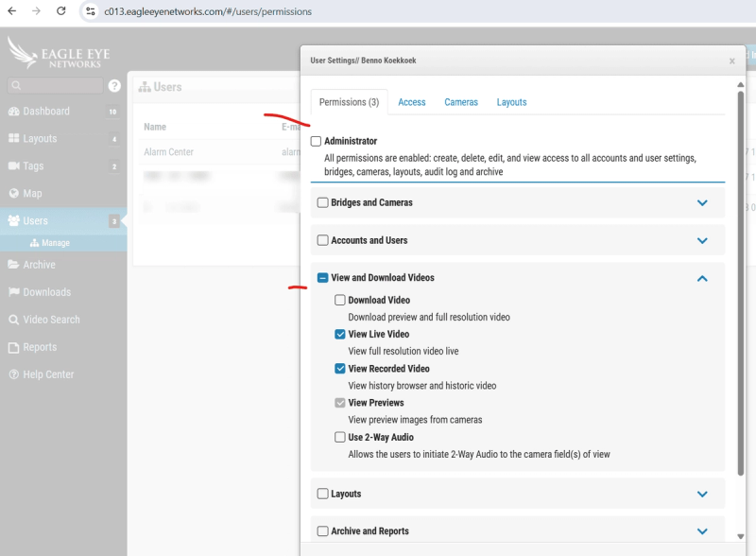Click the dialog vertical scrollbar thumb
Image resolution: width=756 pixels, height=556 pixels.
pos(741,283)
